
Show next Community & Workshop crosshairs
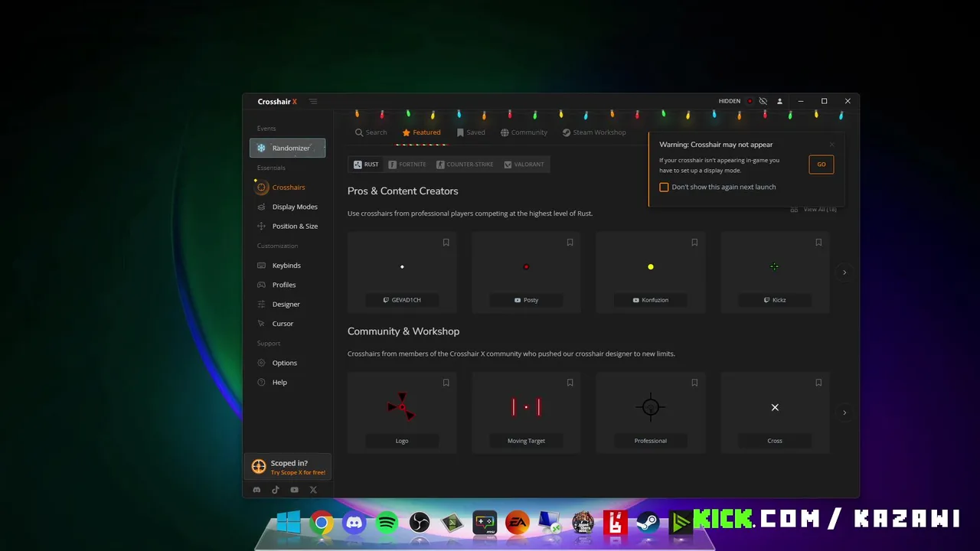pyautogui.click(x=844, y=412)
